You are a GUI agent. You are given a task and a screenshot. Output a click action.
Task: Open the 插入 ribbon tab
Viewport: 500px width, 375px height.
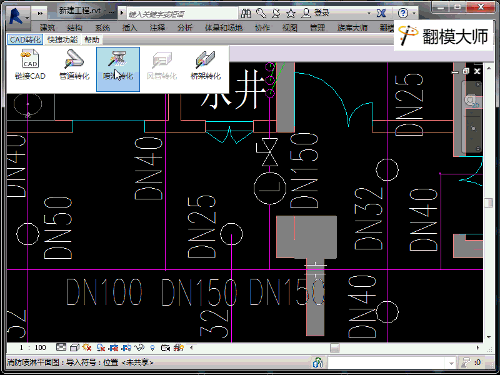[129, 27]
